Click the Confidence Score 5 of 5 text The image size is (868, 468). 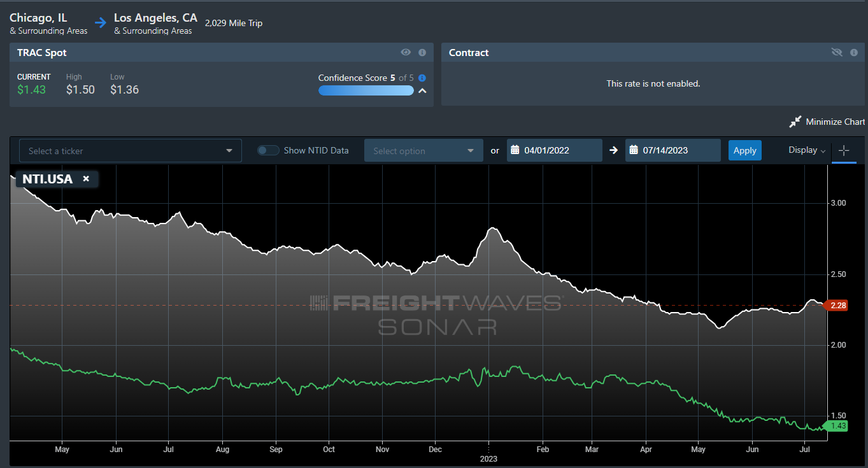(x=366, y=78)
